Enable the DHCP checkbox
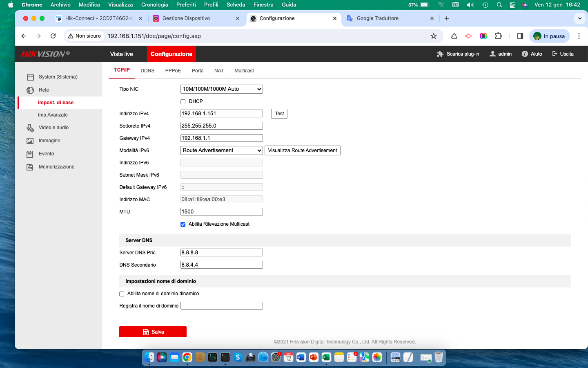 (x=183, y=102)
